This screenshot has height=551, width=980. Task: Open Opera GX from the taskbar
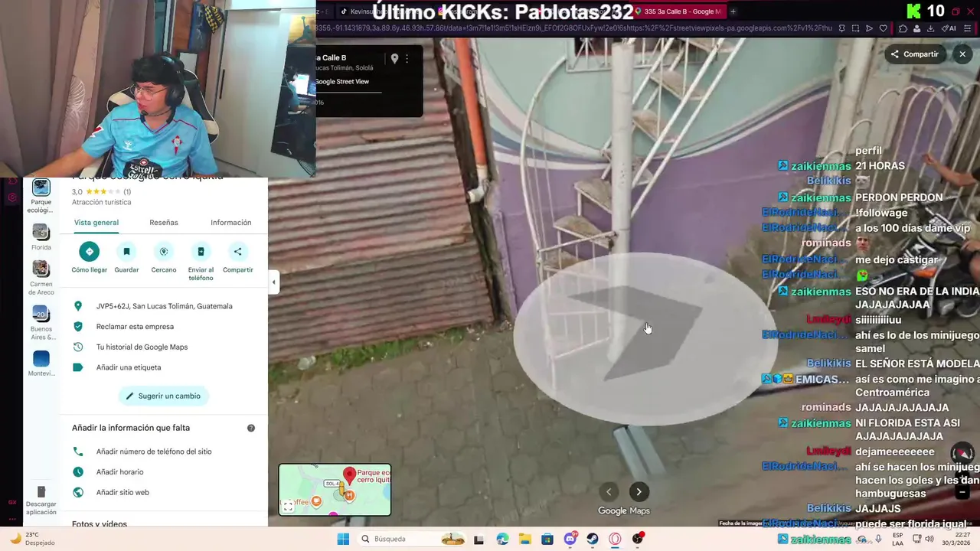coord(615,539)
